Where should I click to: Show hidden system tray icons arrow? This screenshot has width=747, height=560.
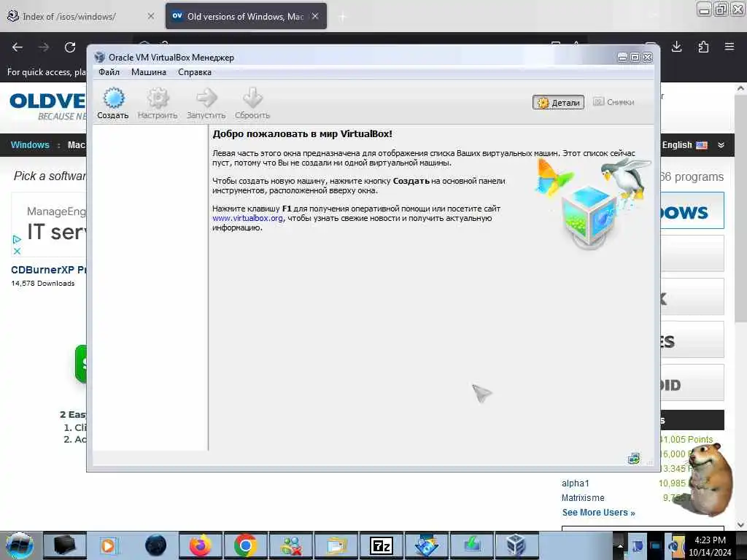(x=620, y=545)
